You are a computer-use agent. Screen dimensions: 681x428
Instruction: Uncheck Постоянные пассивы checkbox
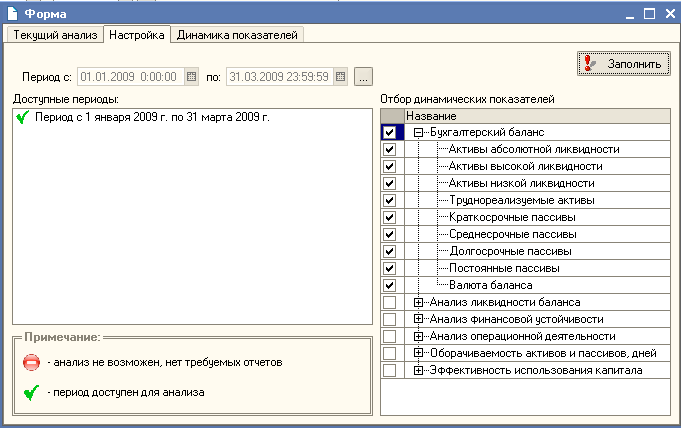(390, 268)
